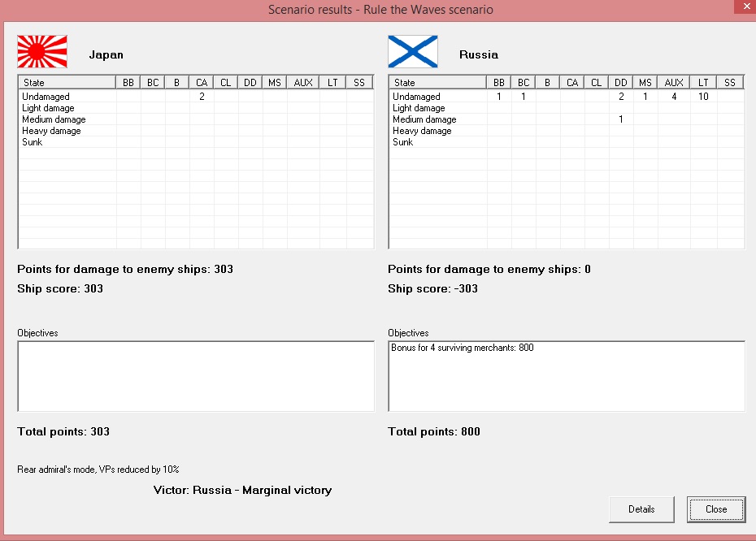
Task: Open the Details view of the results
Action: tap(641, 509)
